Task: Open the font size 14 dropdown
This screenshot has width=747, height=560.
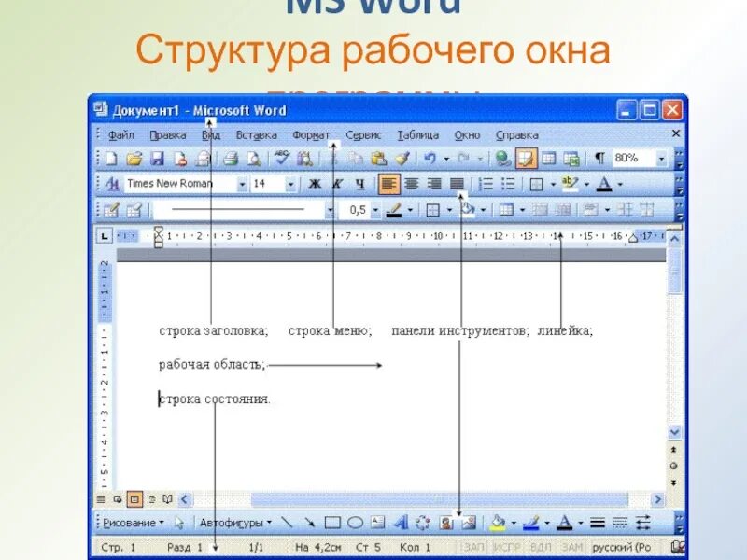Action: click(x=290, y=184)
